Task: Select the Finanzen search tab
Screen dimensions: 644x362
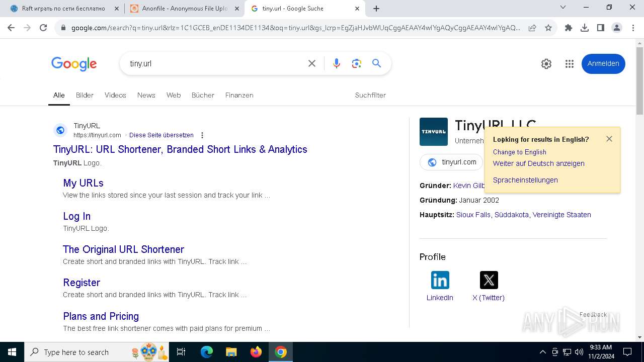Action: [x=239, y=95]
